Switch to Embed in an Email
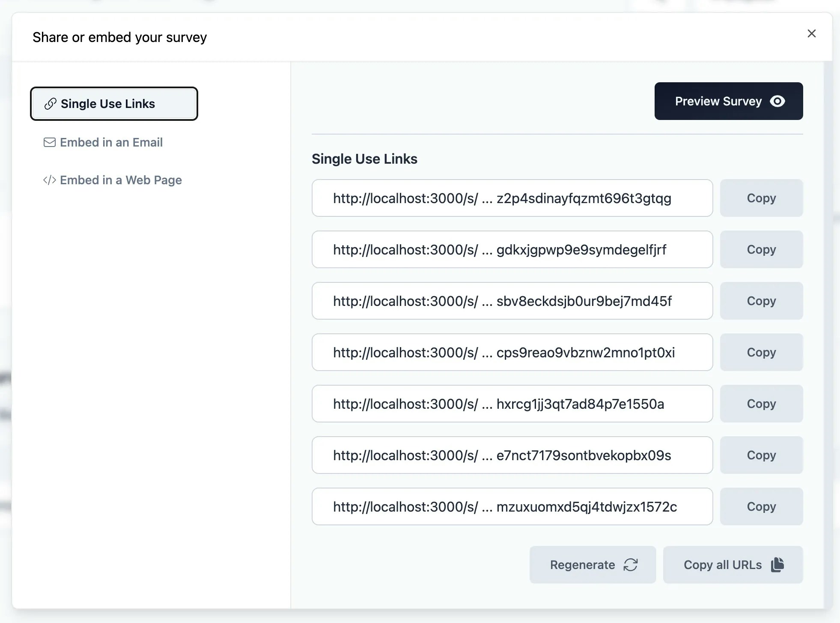Image resolution: width=840 pixels, height=623 pixels. tap(111, 142)
